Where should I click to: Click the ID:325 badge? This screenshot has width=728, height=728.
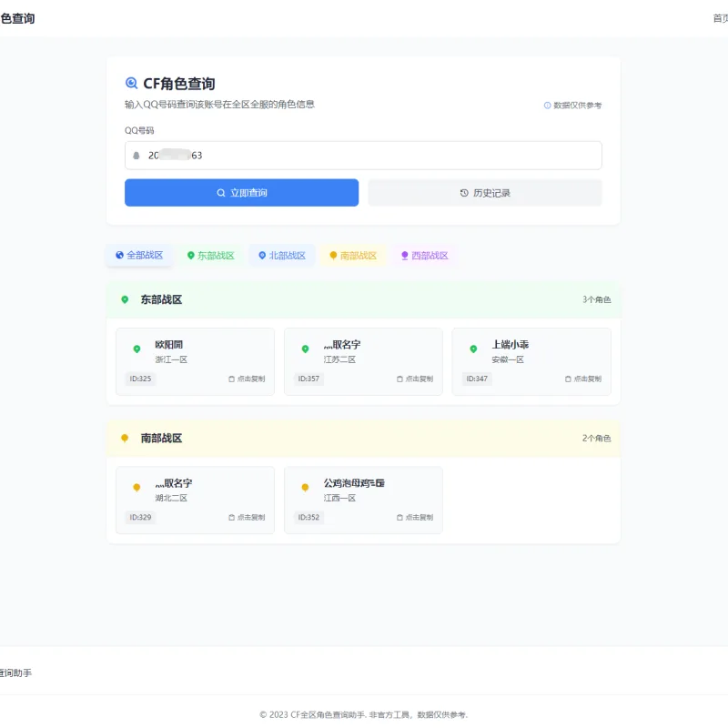(140, 379)
